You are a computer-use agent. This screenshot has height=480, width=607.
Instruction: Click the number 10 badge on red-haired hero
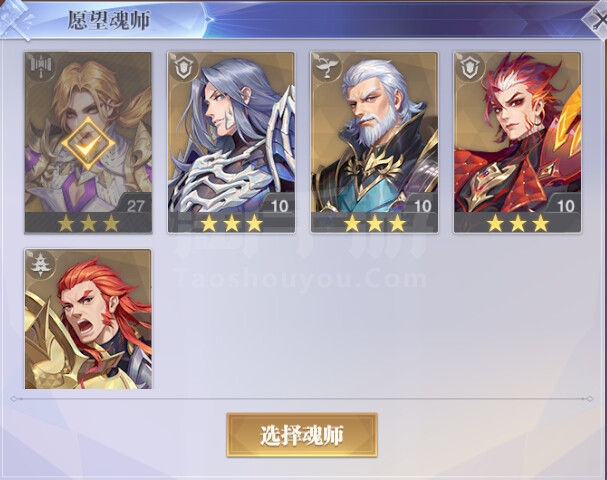point(565,206)
